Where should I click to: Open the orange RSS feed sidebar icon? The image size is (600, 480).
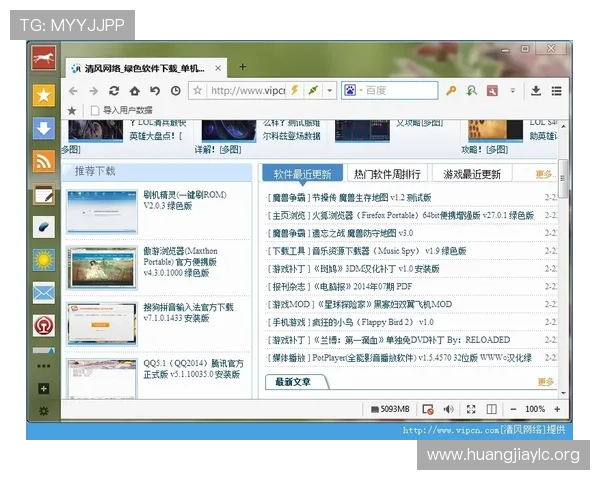pos(44,161)
